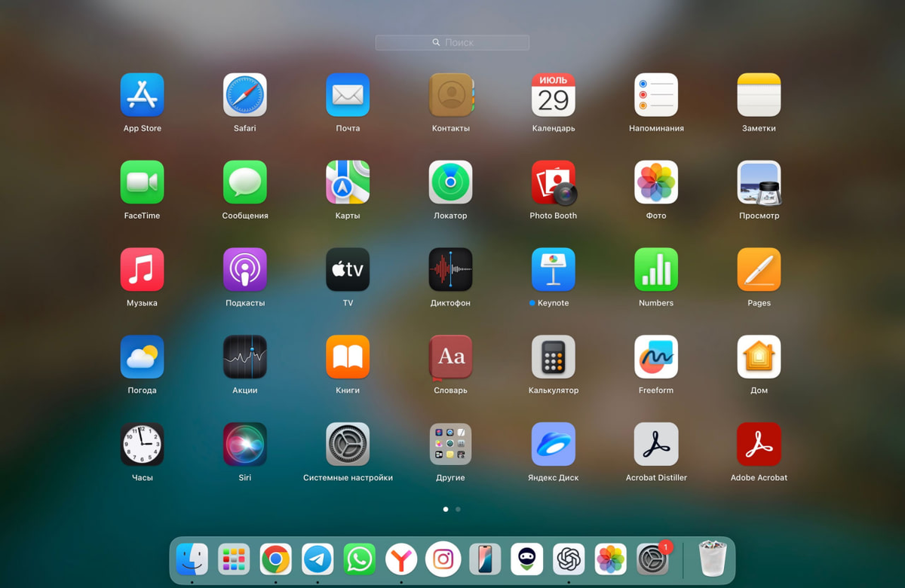
Task: Launch Pages
Action: click(x=759, y=270)
